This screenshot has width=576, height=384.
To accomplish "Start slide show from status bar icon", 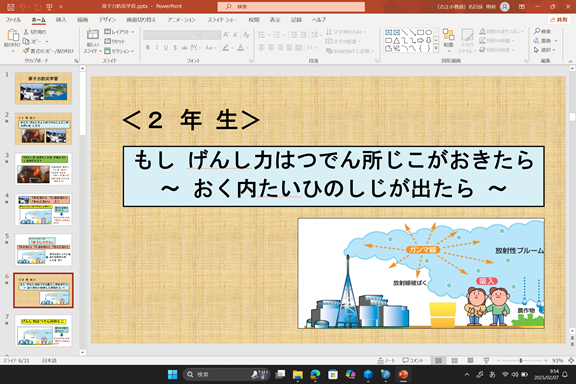I will click(486, 360).
